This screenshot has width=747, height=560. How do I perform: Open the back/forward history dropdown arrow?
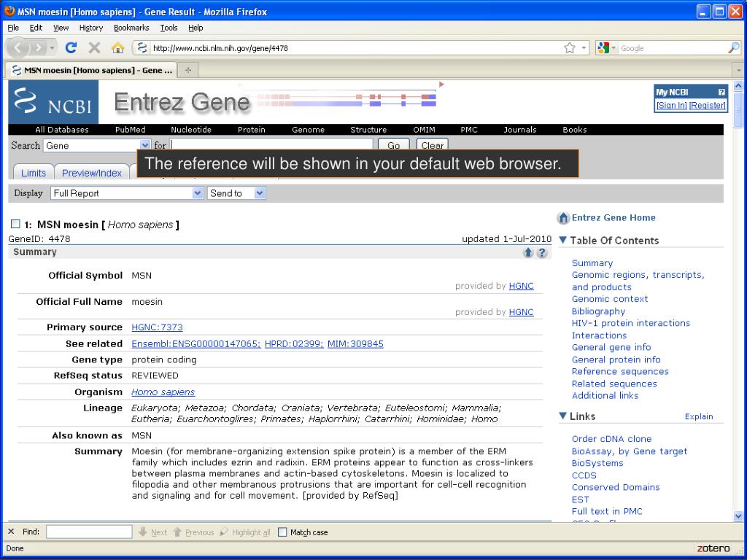point(52,47)
